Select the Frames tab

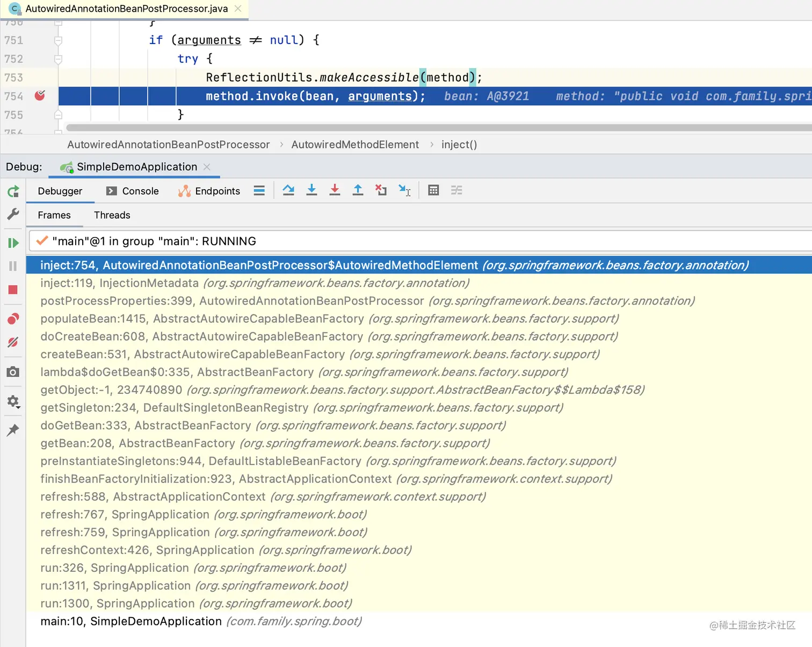[54, 215]
